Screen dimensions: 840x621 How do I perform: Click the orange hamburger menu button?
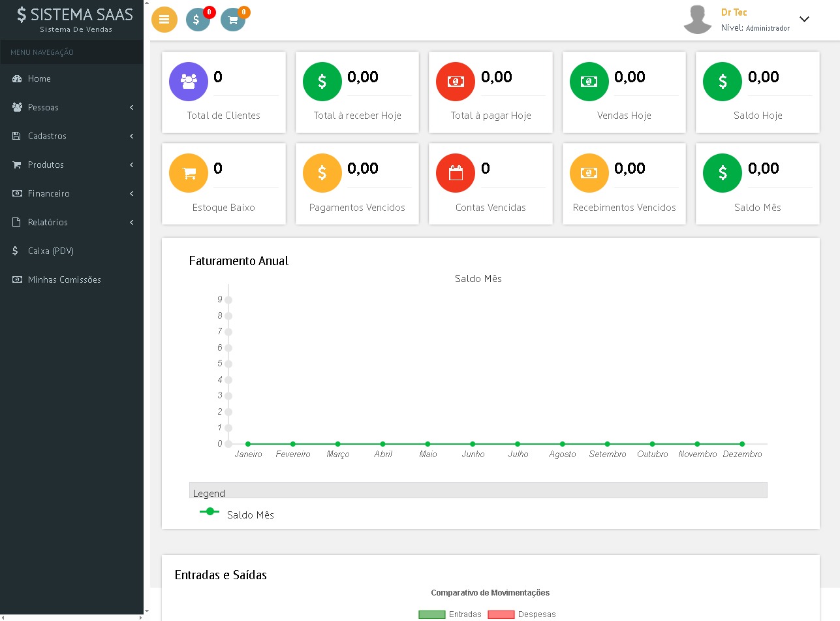[x=164, y=20]
